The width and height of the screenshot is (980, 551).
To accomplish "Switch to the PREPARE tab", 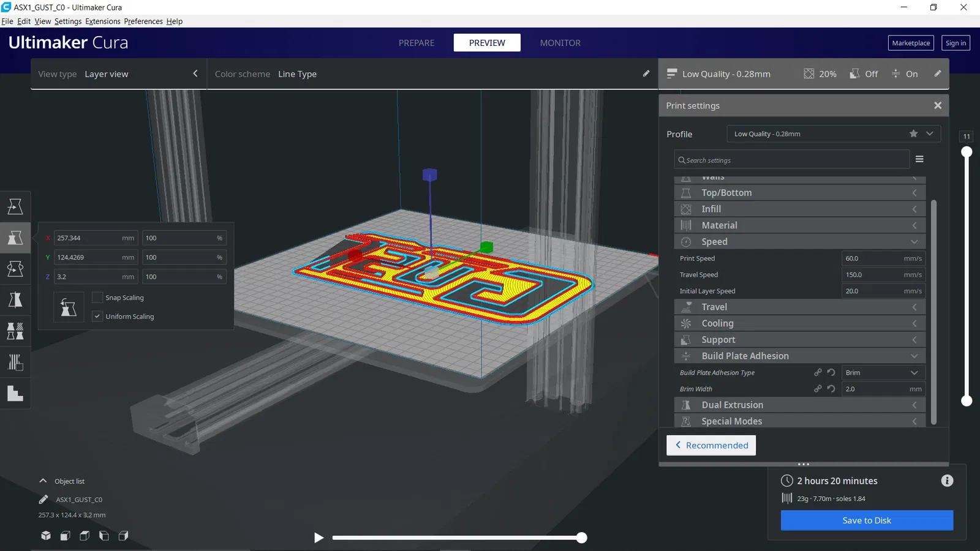I will pyautogui.click(x=417, y=43).
